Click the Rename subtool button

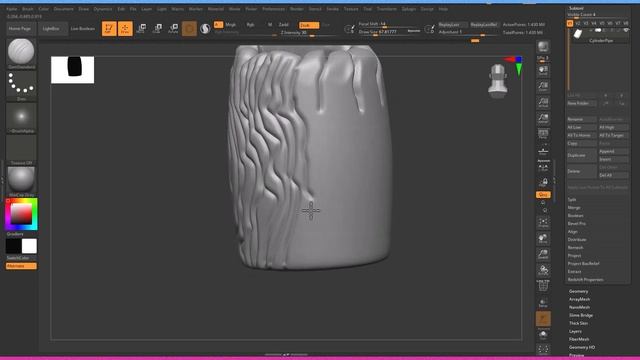[x=582, y=119]
